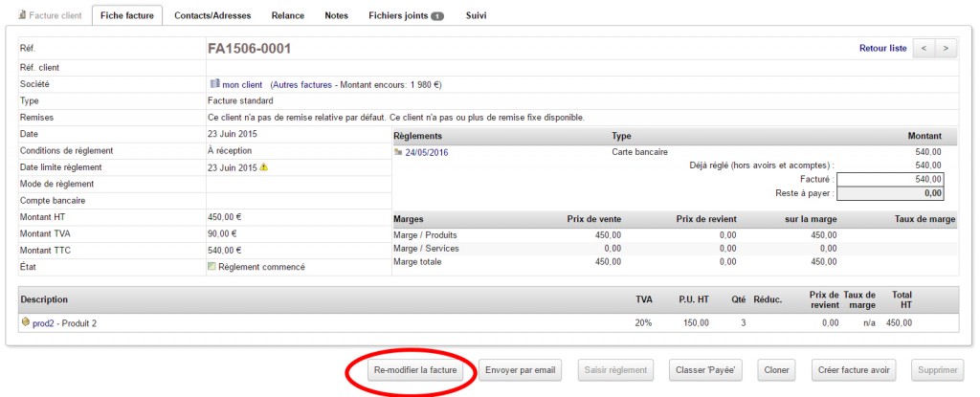Click the warning icon next to due date
The width and height of the screenshot is (980, 397).
click(264, 166)
